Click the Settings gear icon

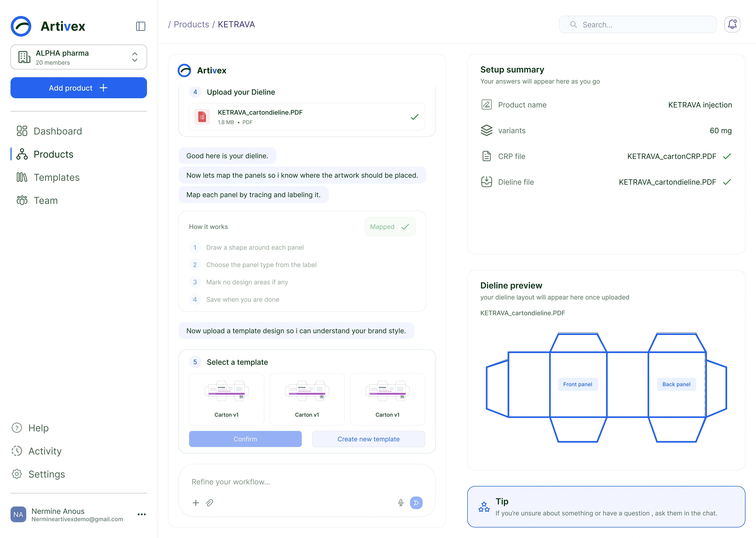coord(17,474)
